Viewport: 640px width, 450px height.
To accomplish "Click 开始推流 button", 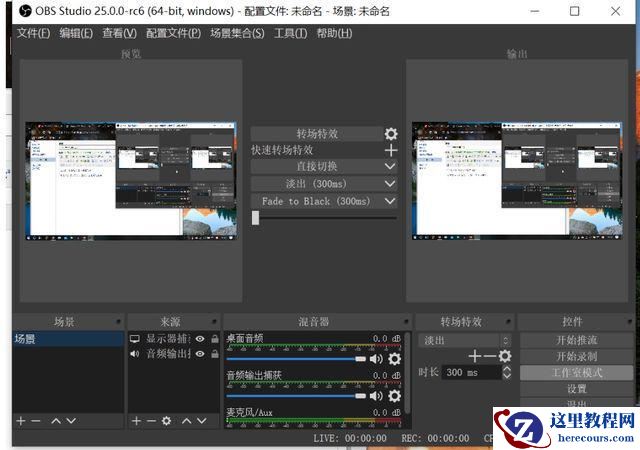I will [x=577, y=340].
